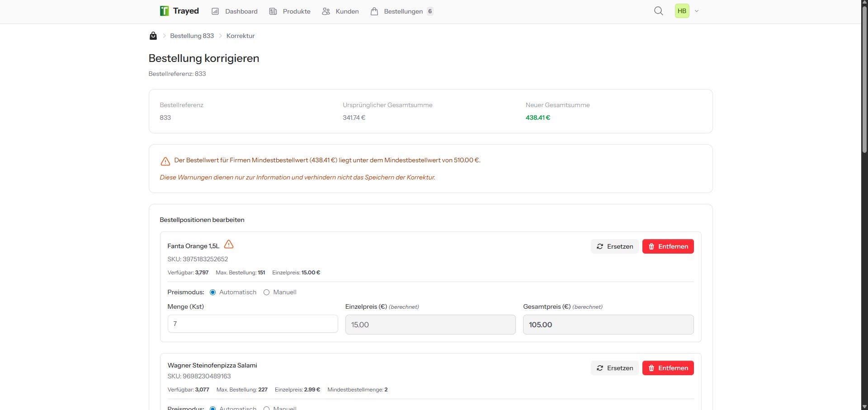Select Manuell price mode for Fanta Orange

[x=267, y=292]
